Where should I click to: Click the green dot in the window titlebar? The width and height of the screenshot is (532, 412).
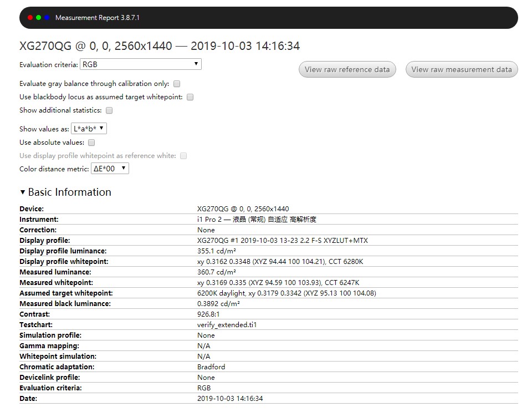tap(38, 17)
